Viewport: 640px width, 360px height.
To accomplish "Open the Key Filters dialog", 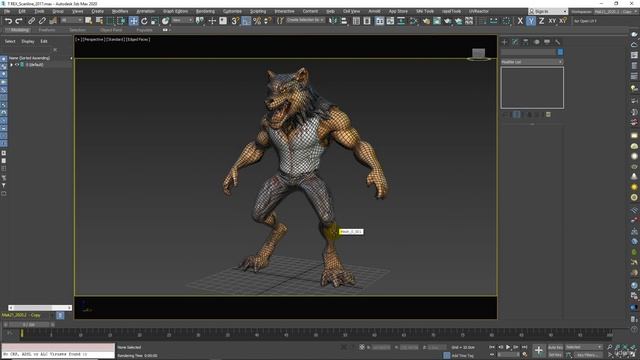I will (586, 355).
